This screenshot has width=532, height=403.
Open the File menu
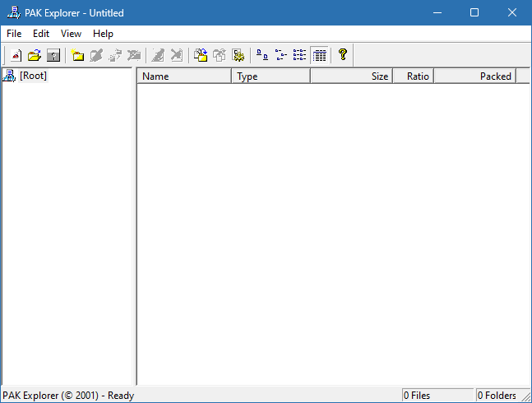14,34
